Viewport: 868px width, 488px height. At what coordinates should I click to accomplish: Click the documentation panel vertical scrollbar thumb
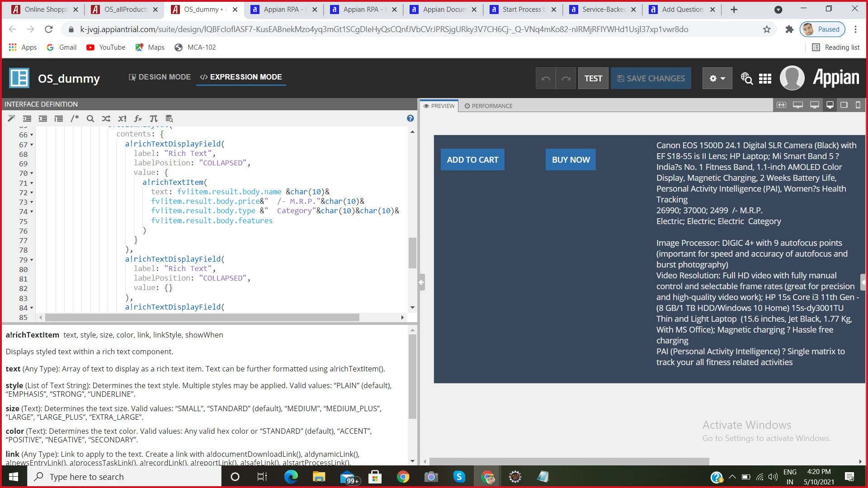[412, 377]
